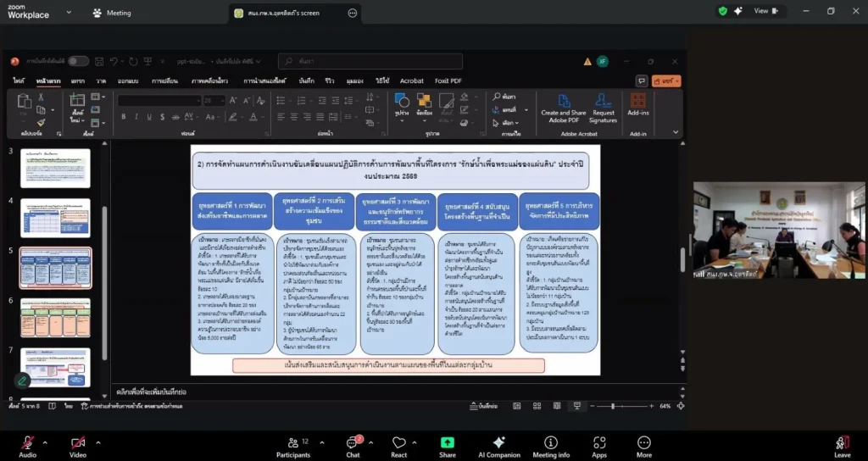Open the Acrobat ribbon tab
The width and height of the screenshot is (868, 461).
(x=412, y=81)
